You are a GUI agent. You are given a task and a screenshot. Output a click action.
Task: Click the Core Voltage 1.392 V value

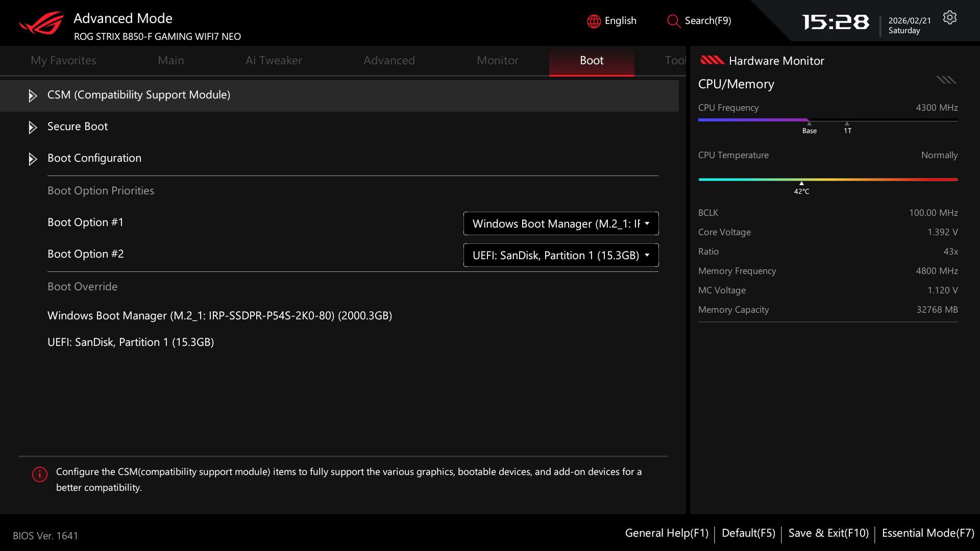click(x=942, y=232)
